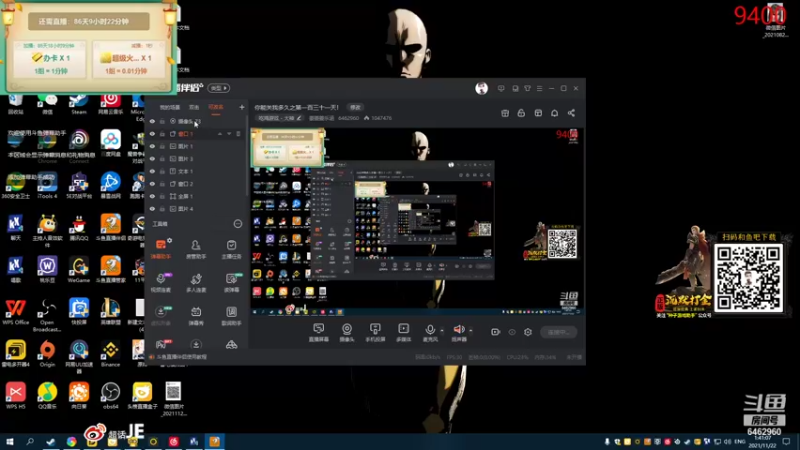Image resolution: width=800 pixels, height=450 pixels.
Task: Hide the 图片 1 source
Action: click(x=152, y=146)
